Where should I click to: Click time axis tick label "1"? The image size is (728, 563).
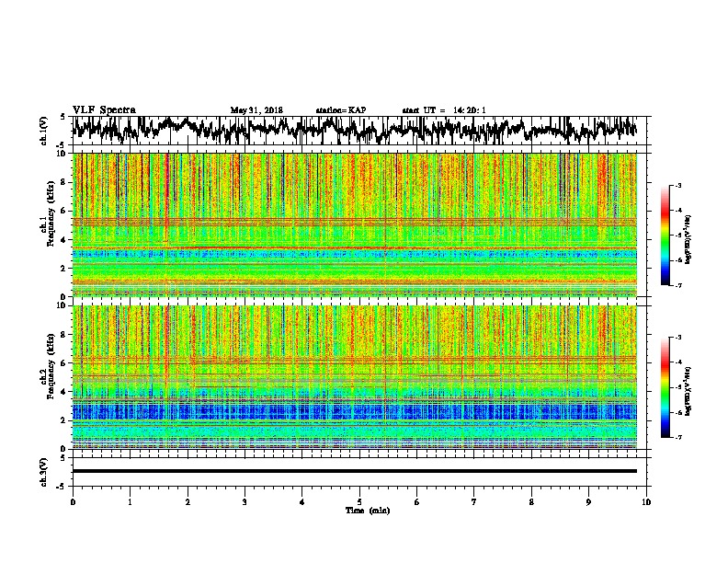tap(130, 501)
